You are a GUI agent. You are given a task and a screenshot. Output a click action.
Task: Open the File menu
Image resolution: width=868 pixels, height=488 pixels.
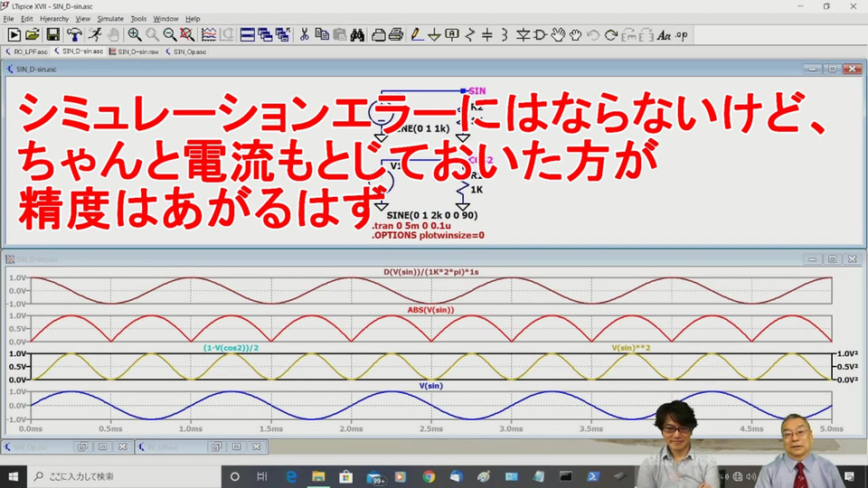click(8, 19)
